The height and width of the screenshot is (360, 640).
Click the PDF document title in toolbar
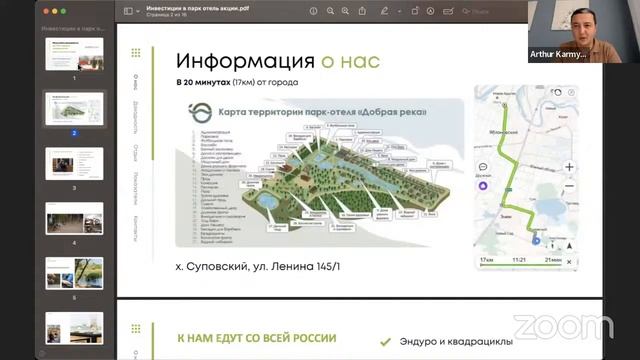(198, 8)
